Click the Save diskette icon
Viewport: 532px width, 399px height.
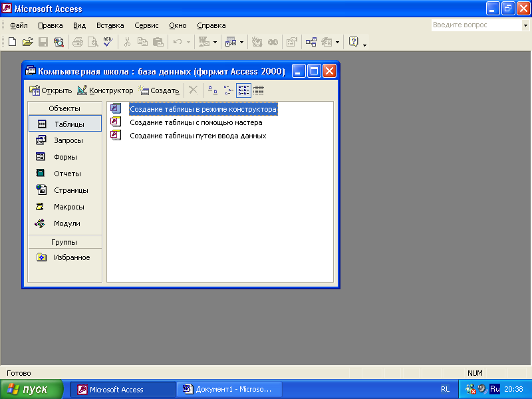(x=43, y=42)
